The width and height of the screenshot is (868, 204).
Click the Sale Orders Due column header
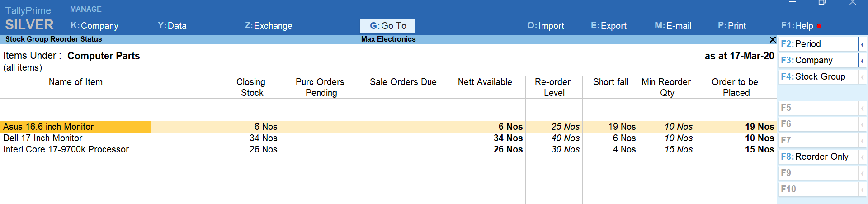click(x=403, y=82)
